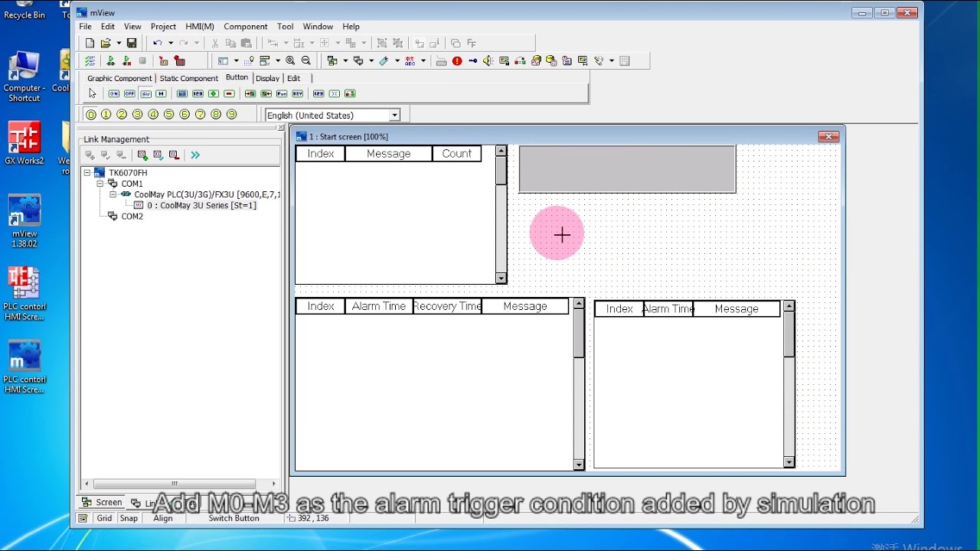Click the Open project folder icon
Viewport: 980px width, 551px height.
click(x=106, y=44)
